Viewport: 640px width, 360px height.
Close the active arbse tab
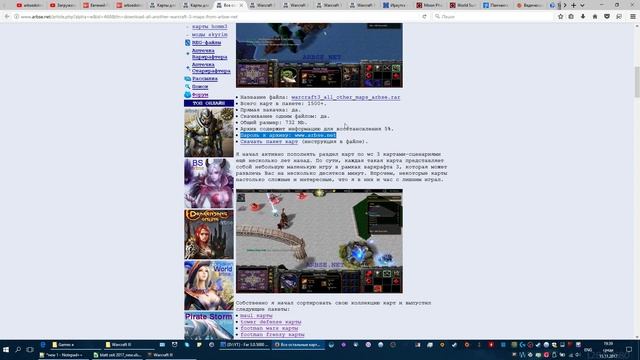[x=241, y=5]
